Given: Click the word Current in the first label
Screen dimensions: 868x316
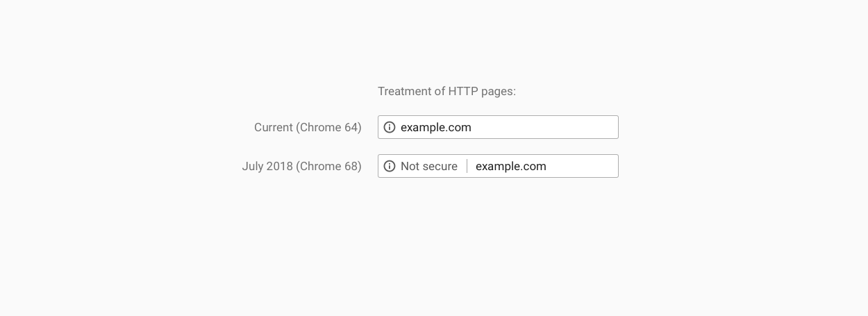Looking at the screenshot, I should tap(274, 127).
